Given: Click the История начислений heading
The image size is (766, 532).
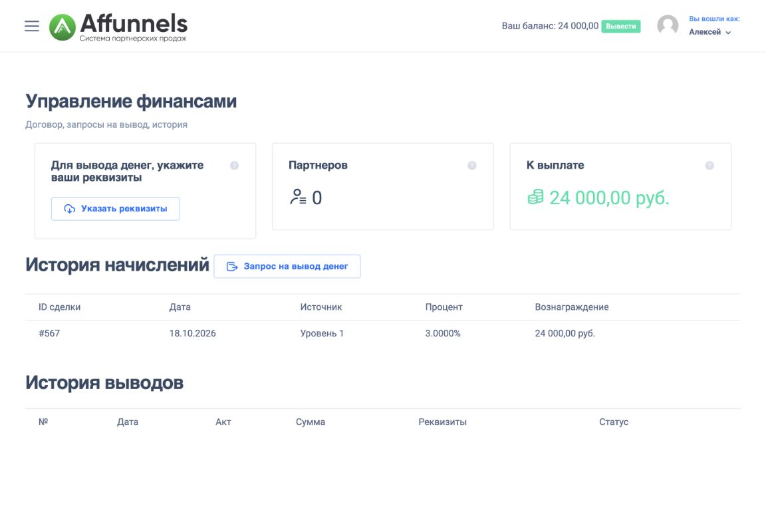Looking at the screenshot, I should [x=117, y=265].
